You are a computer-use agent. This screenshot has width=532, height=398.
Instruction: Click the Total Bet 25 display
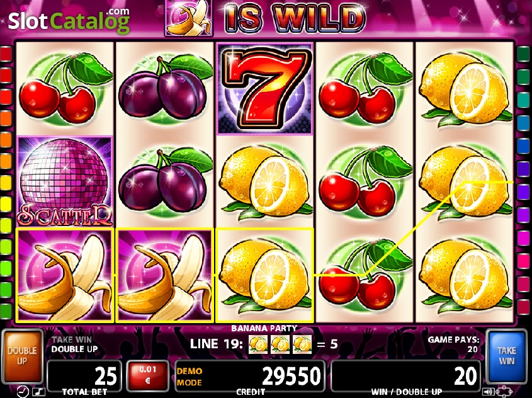[x=84, y=376]
